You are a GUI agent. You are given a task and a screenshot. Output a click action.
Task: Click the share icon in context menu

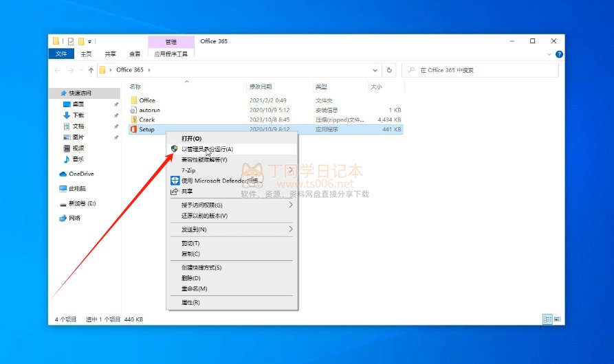174,192
